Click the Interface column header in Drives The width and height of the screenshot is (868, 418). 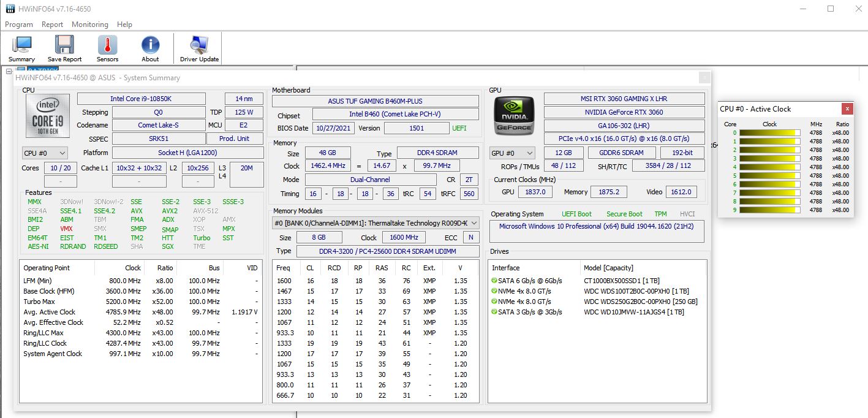pos(535,268)
